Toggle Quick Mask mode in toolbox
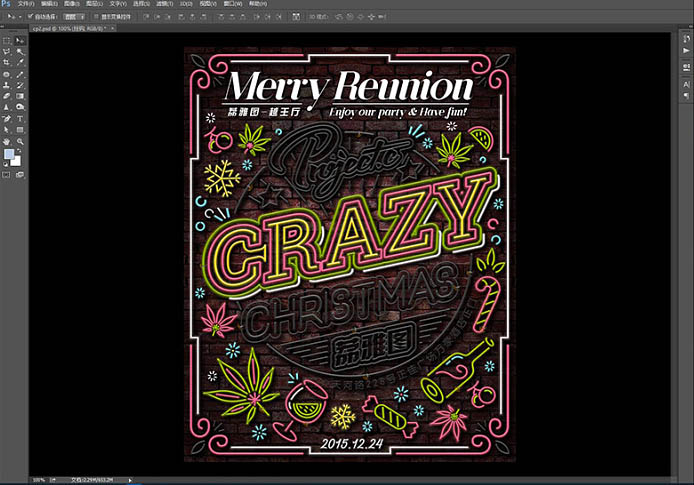Image resolution: width=694 pixels, height=485 pixels. [8, 174]
